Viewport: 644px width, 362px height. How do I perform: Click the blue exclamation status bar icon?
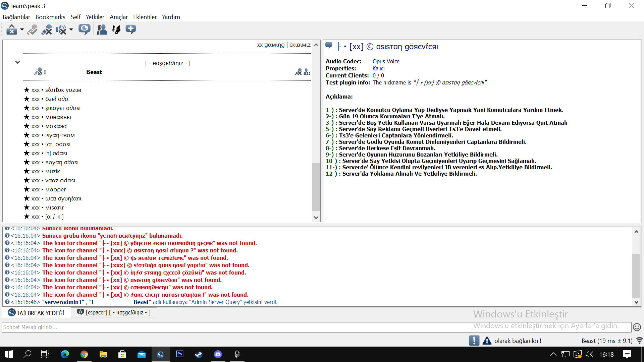pyautogui.click(x=474, y=341)
